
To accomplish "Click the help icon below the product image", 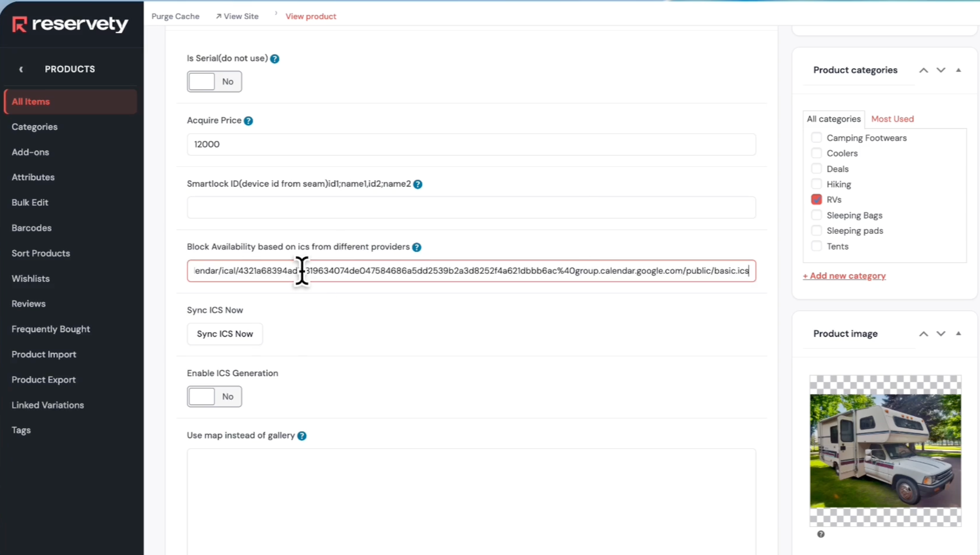I will coord(821,534).
